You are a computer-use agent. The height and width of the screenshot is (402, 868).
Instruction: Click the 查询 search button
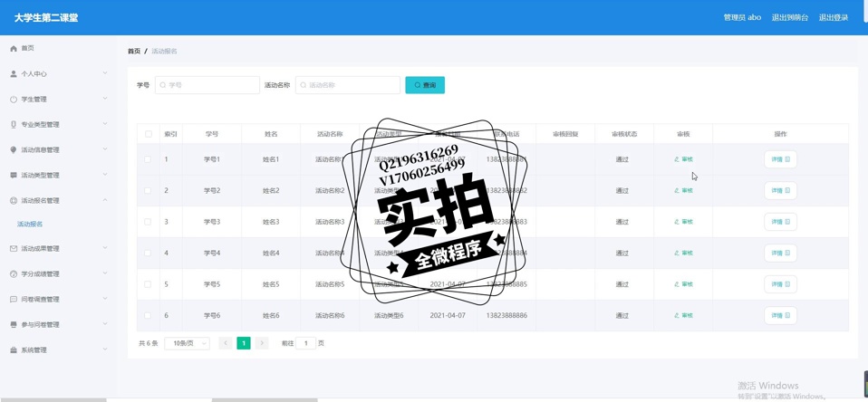tap(424, 85)
